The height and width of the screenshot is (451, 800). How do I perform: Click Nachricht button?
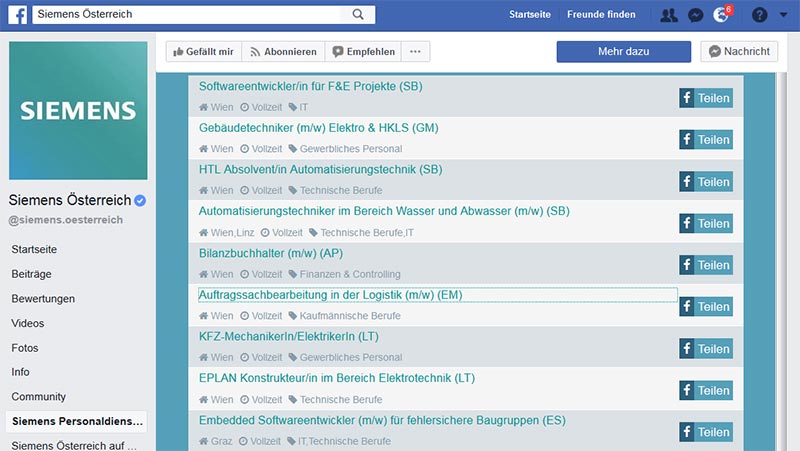(x=739, y=52)
